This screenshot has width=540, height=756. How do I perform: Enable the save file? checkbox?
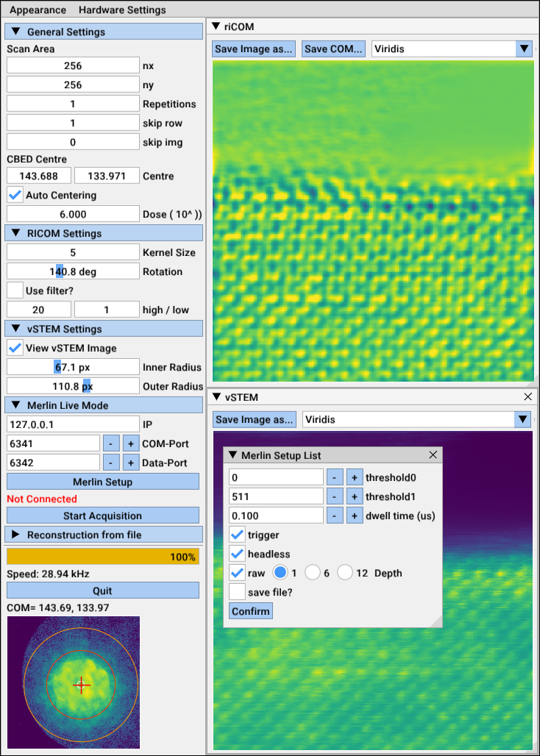pos(237,592)
